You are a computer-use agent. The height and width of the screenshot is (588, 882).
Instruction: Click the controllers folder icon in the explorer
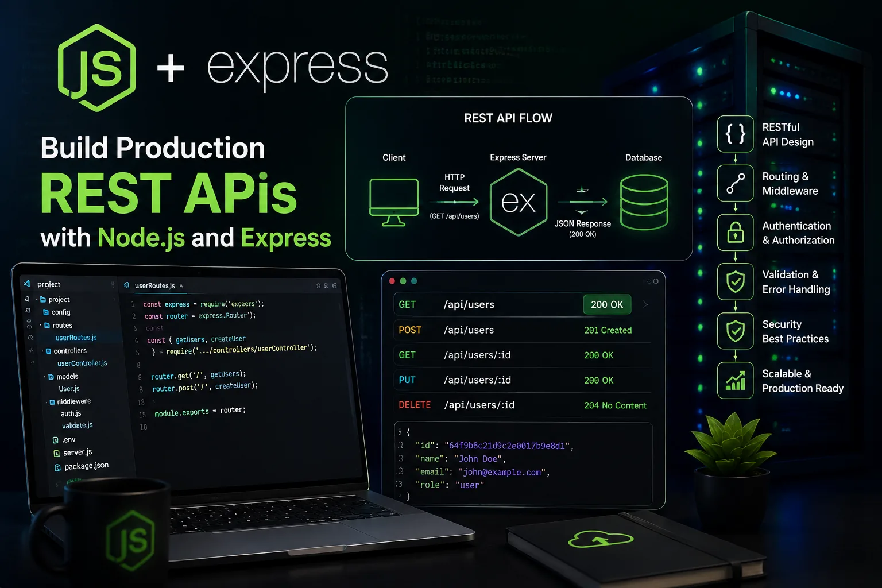point(48,350)
